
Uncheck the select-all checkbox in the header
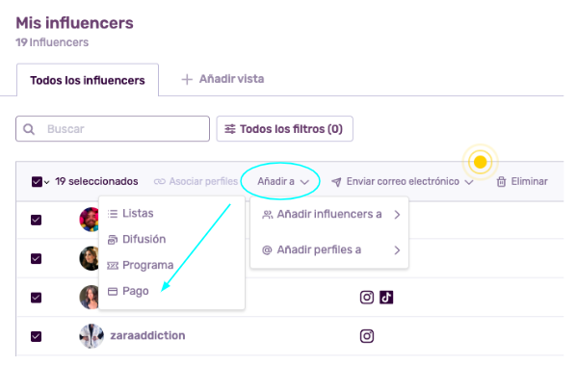pyautogui.click(x=37, y=181)
